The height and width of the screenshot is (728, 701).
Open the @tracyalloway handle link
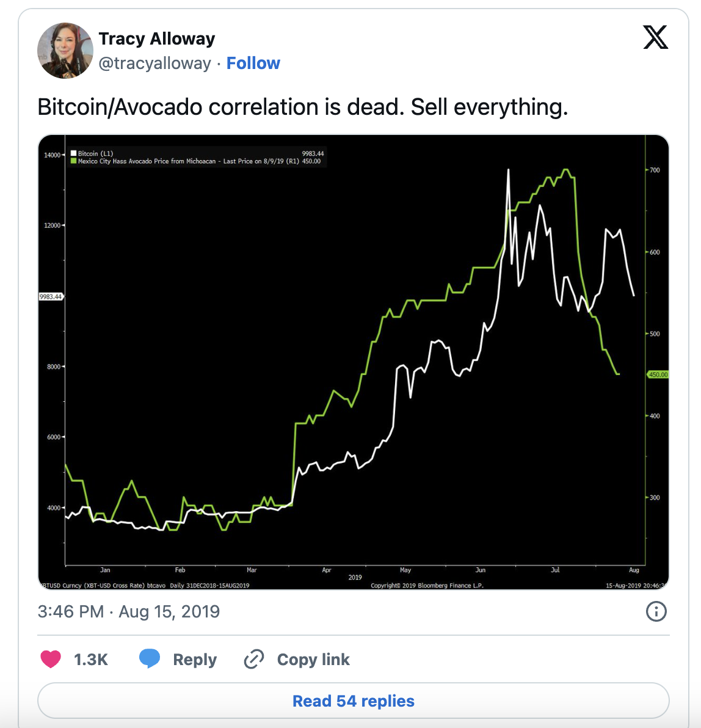coord(154,63)
